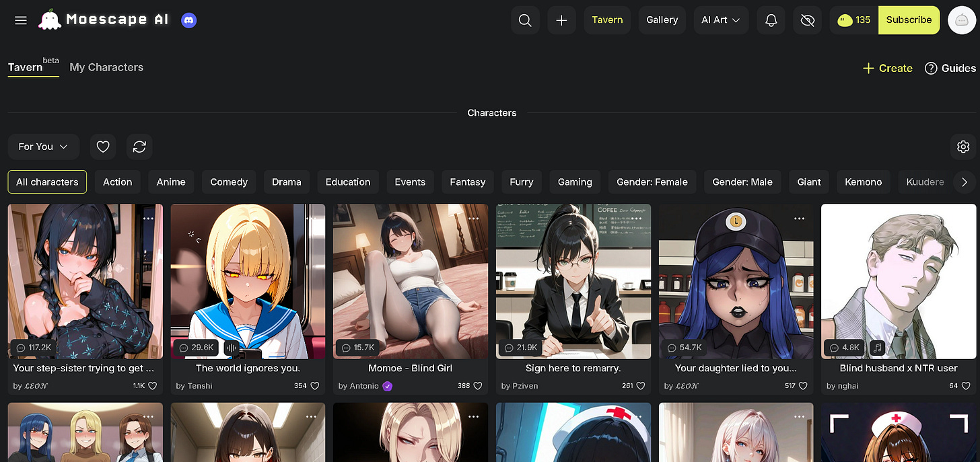This screenshot has height=462, width=980.
Task: Filter by the Anime tag
Action: pos(171,182)
